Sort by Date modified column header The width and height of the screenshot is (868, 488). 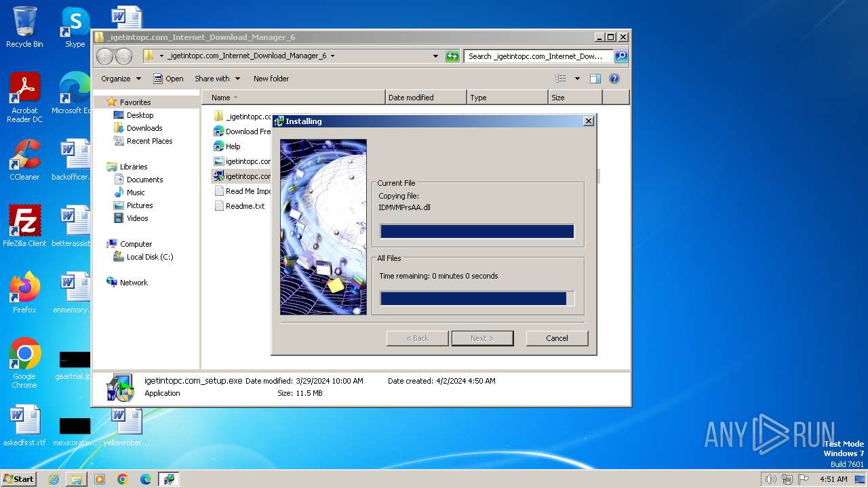[x=426, y=98]
